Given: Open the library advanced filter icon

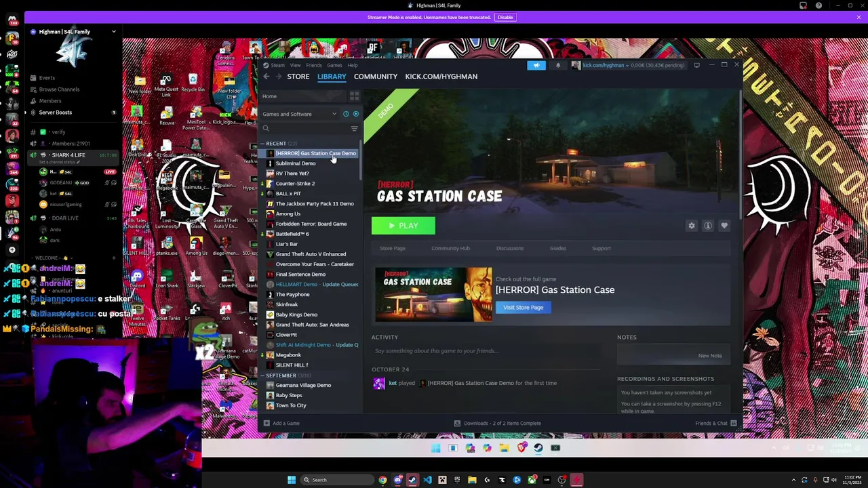Looking at the screenshot, I should pyautogui.click(x=354, y=128).
